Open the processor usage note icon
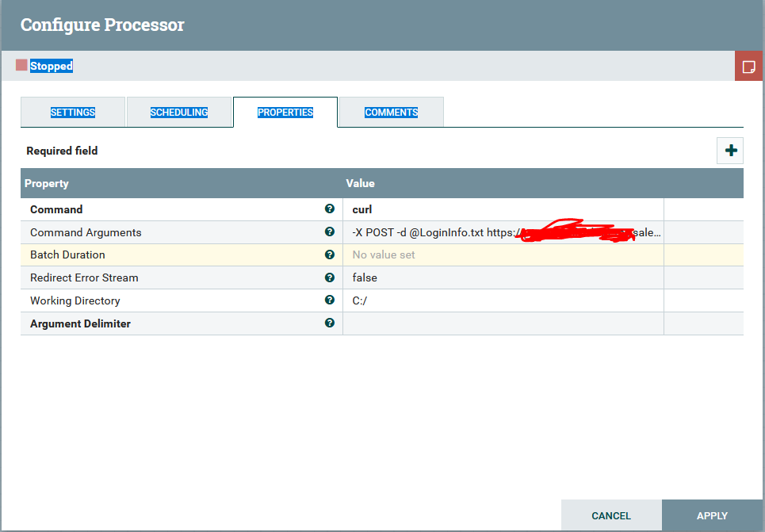Viewport: 765px width, 532px height. [749, 66]
